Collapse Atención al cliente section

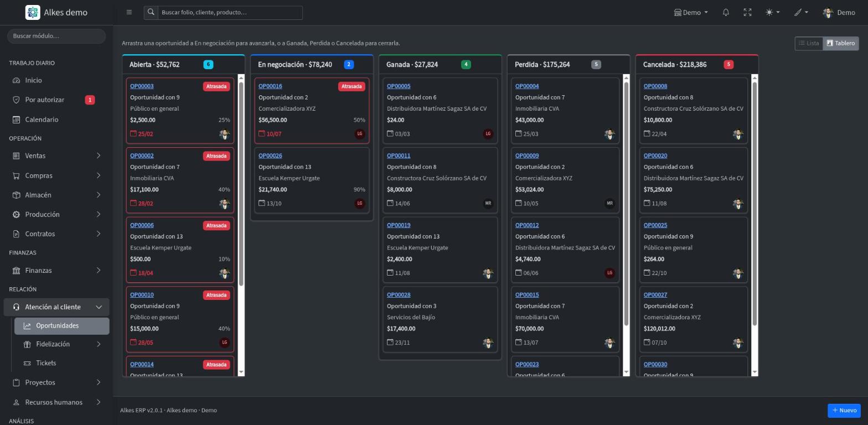pyautogui.click(x=56, y=307)
